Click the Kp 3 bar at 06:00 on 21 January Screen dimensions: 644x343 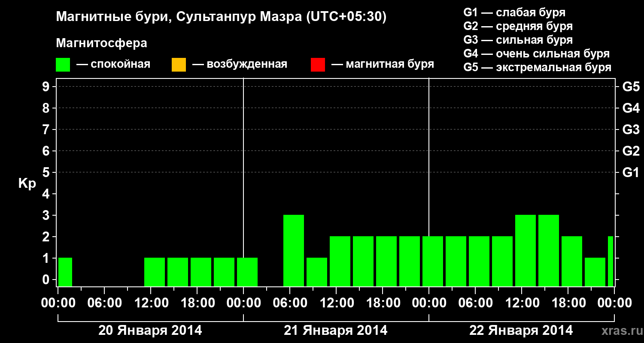(294, 250)
